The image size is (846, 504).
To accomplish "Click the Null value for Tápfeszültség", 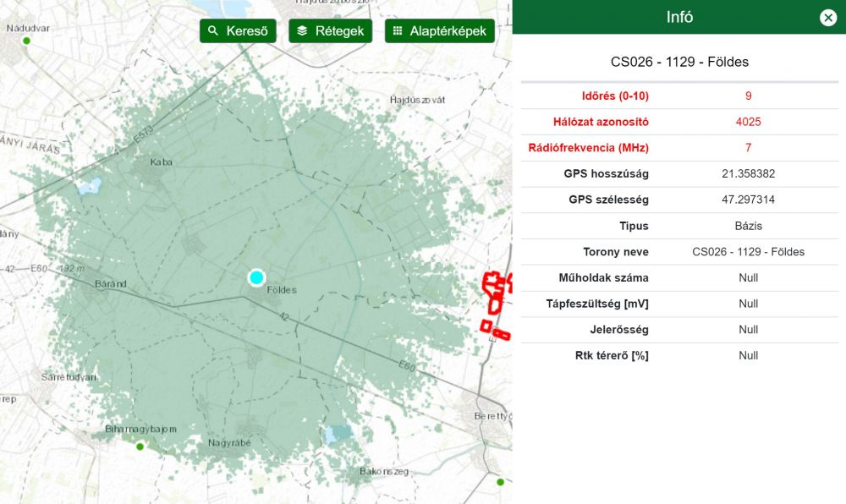I will click(749, 304).
